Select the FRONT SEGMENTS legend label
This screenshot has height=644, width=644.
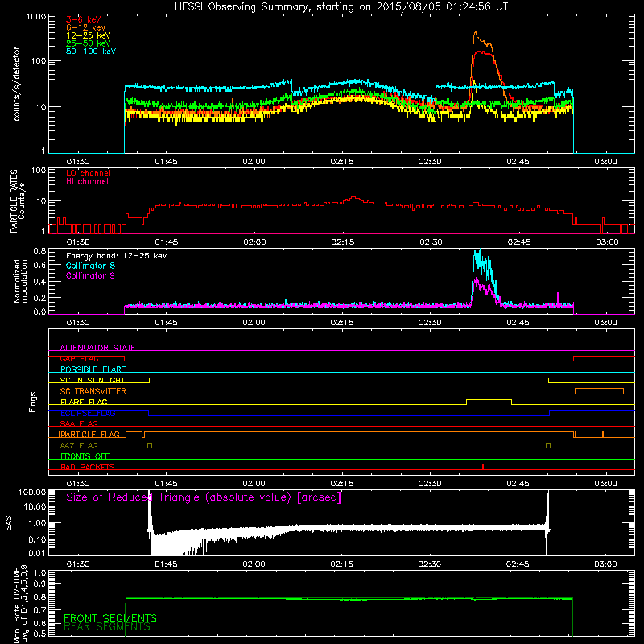(x=110, y=618)
